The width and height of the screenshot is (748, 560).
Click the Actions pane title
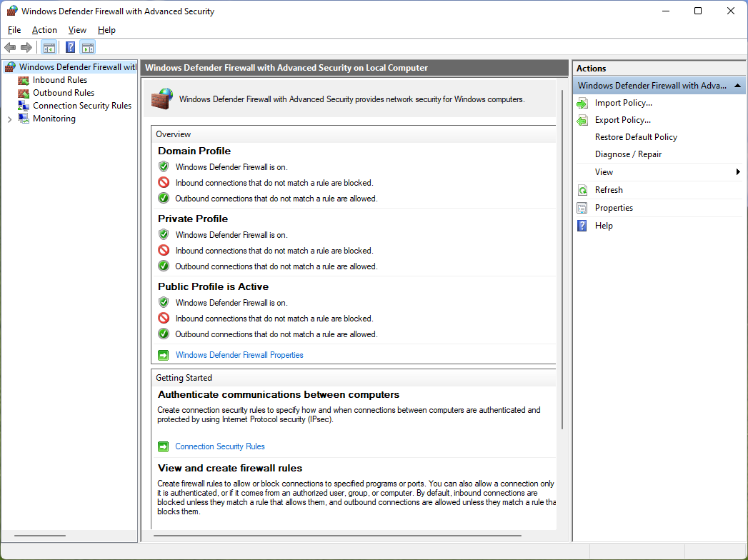point(591,69)
